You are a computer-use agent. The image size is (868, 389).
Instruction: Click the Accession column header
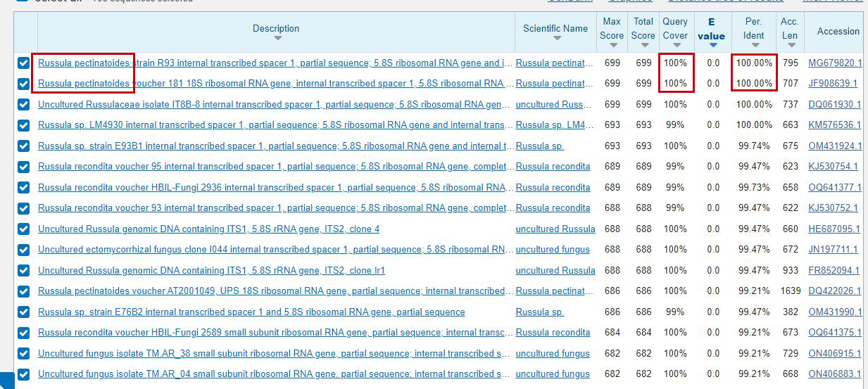point(838,31)
